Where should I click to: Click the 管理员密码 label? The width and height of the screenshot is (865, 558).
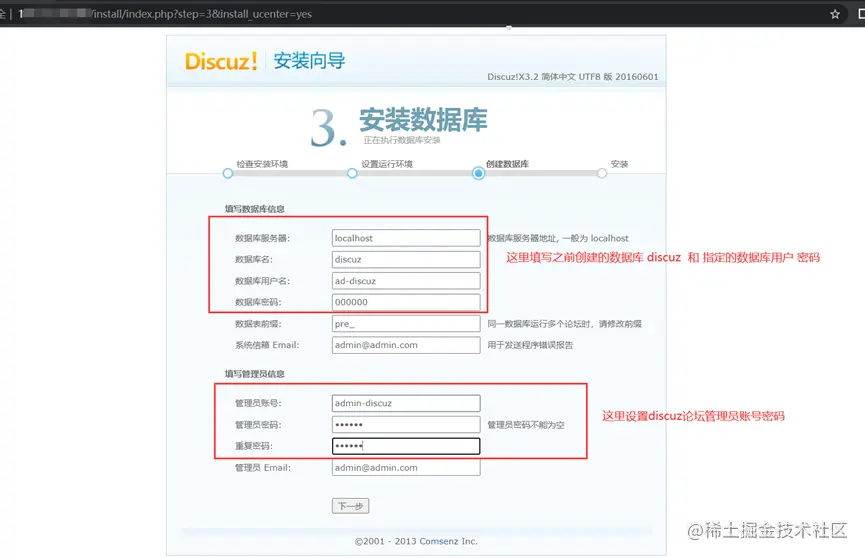point(258,425)
